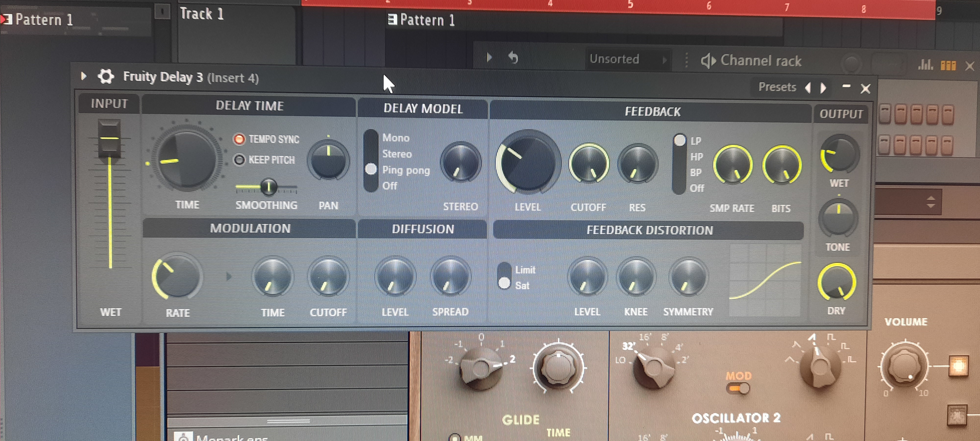Toggle the Keep Pitch option
Screen dimensions: 980x441
(239, 160)
